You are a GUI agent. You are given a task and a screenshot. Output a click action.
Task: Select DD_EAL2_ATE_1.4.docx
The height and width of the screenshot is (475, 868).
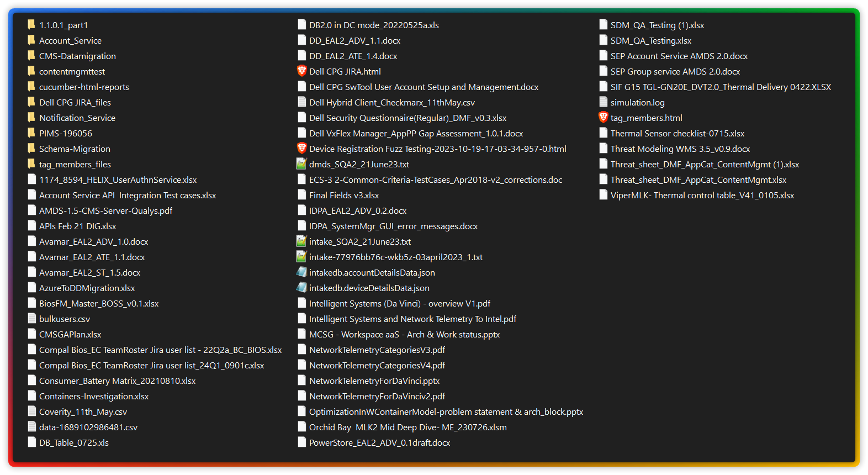[353, 56]
